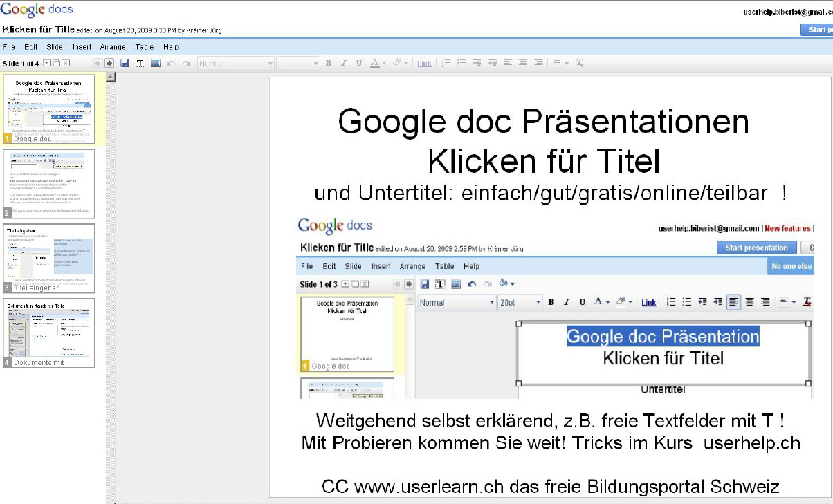Open the Slide menu

[55, 47]
